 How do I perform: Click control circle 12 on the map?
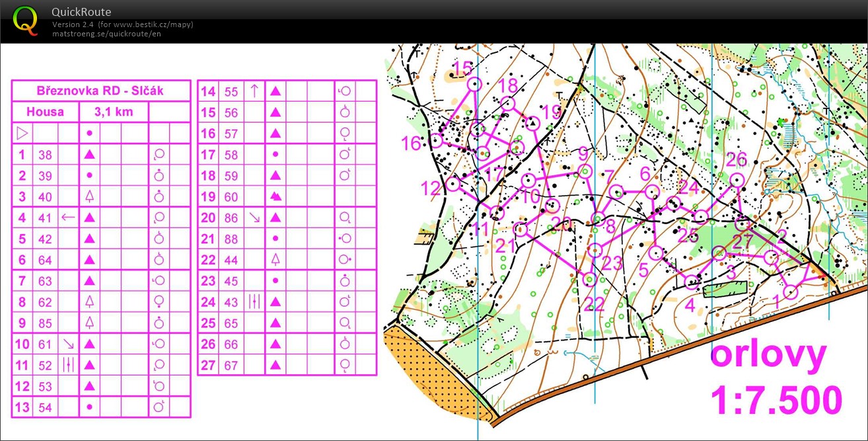coord(452,184)
